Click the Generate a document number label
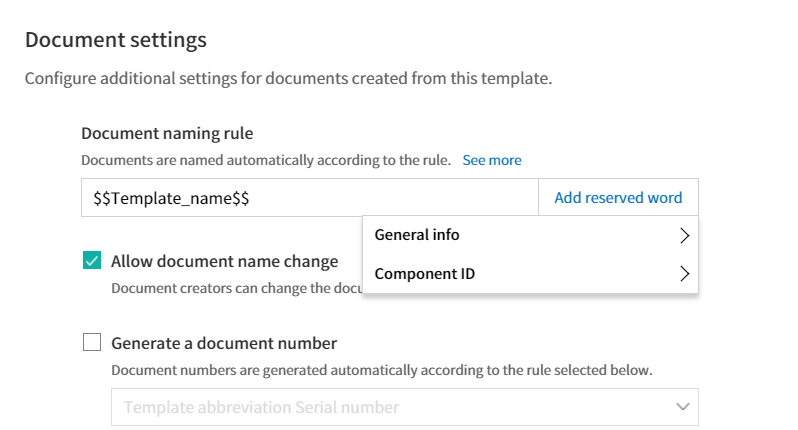Viewport: 798px width, 430px height. coord(224,343)
